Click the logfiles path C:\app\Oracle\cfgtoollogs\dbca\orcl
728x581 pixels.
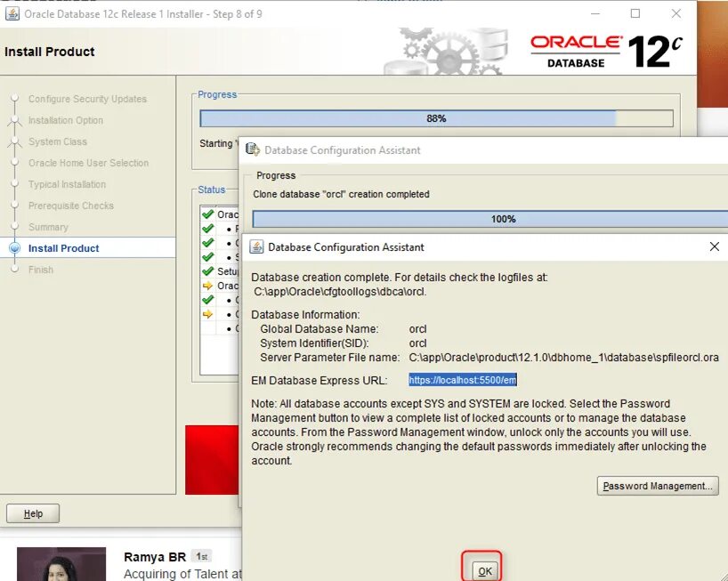(340, 292)
